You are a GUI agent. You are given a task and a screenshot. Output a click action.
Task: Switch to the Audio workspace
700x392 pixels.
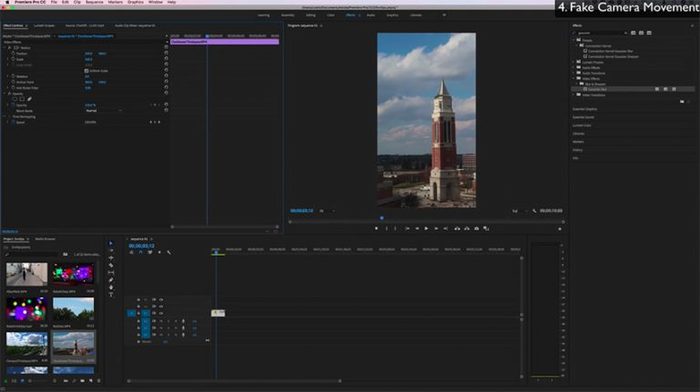pos(371,15)
